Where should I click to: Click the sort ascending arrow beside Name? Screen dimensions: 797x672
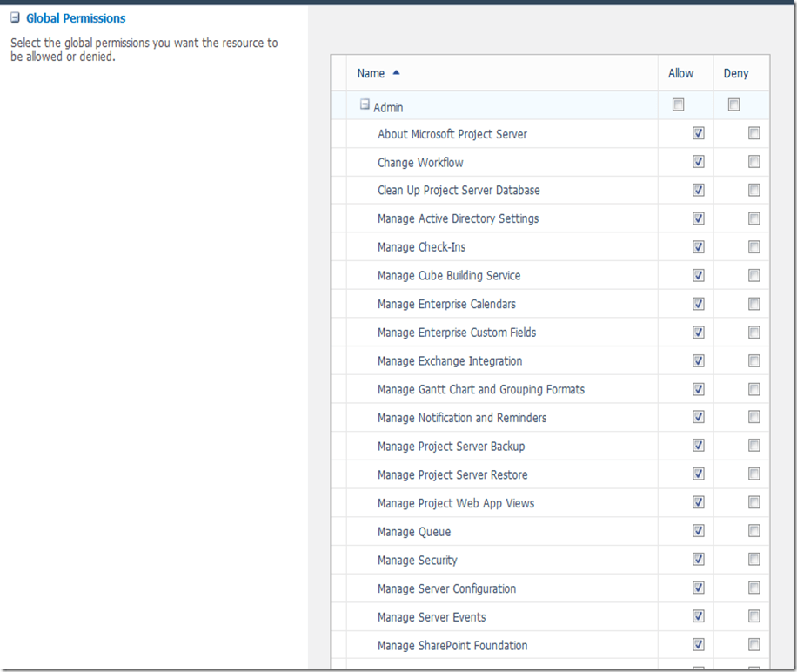tap(397, 73)
